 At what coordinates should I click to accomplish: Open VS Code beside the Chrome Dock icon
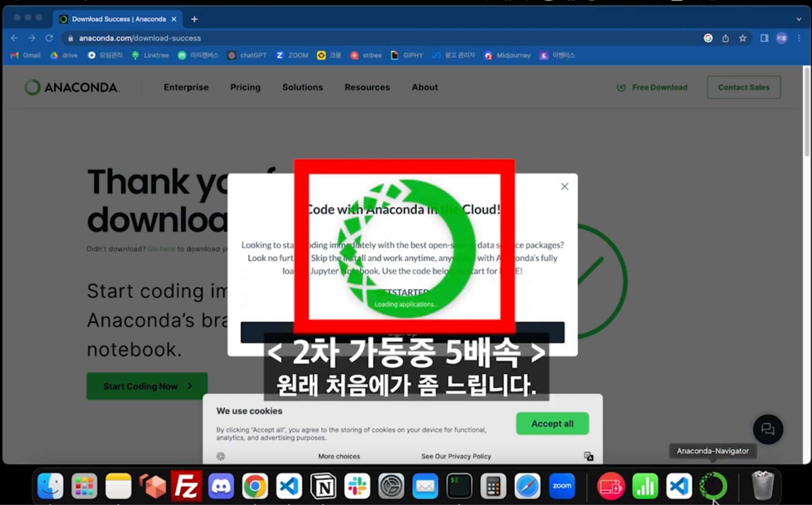point(289,486)
